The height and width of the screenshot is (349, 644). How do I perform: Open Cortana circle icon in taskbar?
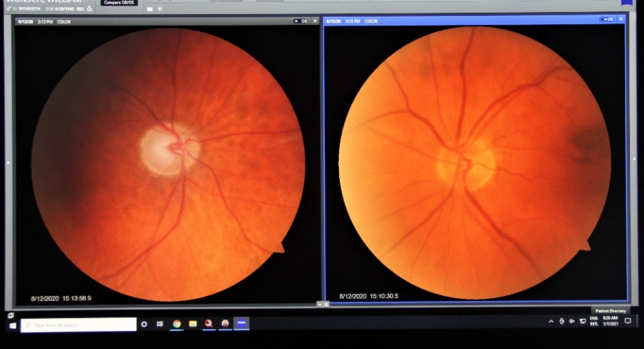tap(144, 325)
